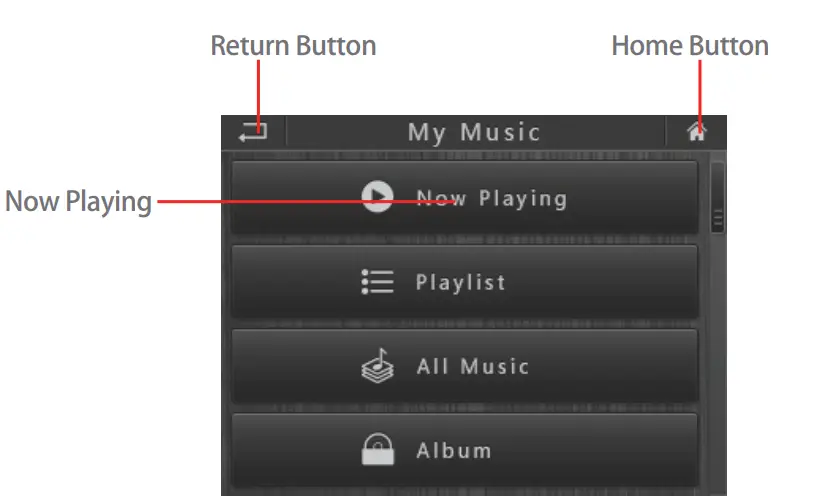Click the My Music header title
This screenshot has width=815, height=500.
coord(474,133)
